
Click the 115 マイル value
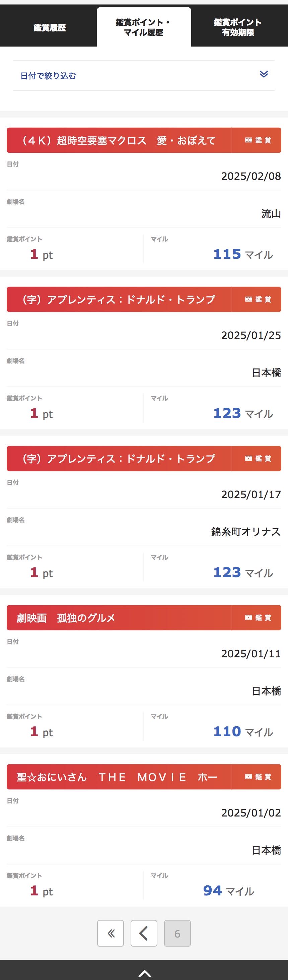pyautogui.click(x=243, y=254)
